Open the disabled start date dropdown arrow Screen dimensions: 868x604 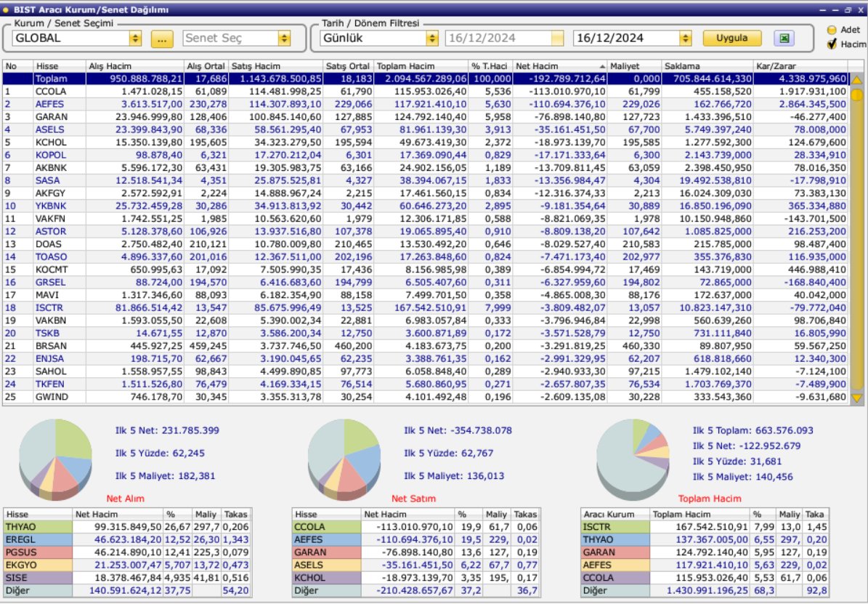[557, 39]
